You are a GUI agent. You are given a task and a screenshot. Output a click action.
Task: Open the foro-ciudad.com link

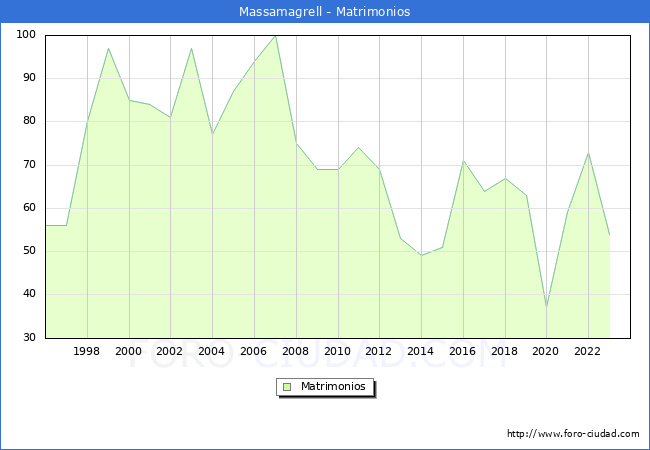point(573,434)
